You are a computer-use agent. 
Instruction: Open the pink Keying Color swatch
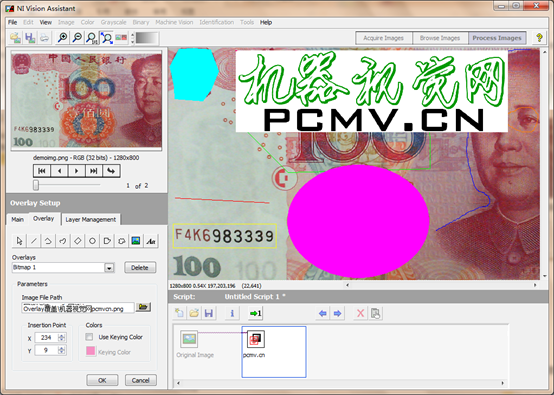click(x=90, y=351)
